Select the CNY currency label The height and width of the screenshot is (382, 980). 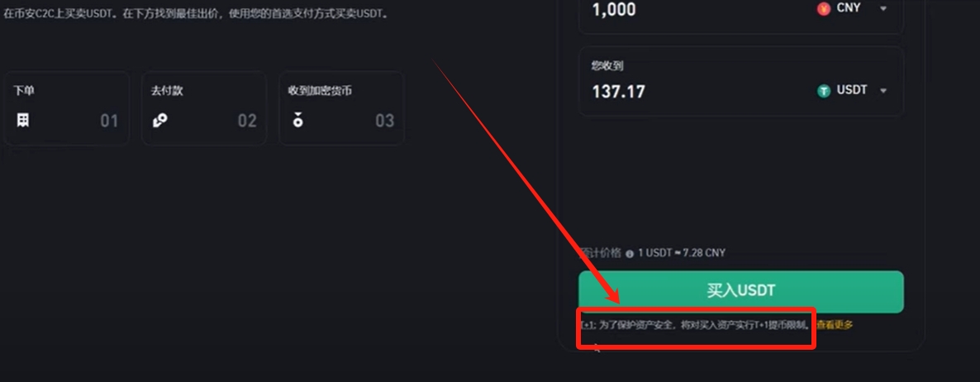[x=848, y=8]
